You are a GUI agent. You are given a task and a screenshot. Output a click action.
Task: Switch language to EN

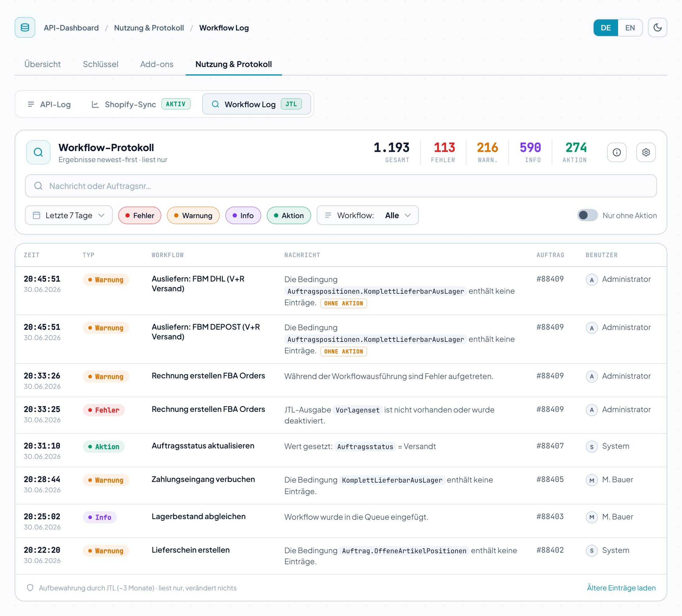(630, 28)
